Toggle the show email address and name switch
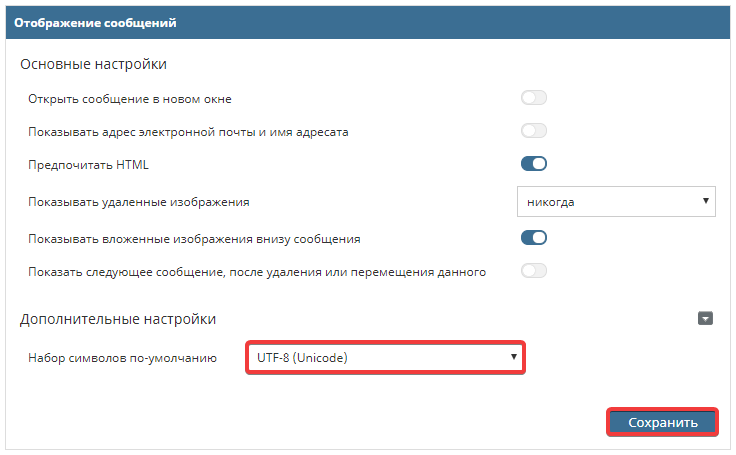Image resolution: width=736 pixels, height=455 pixels. pyautogui.click(x=534, y=131)
